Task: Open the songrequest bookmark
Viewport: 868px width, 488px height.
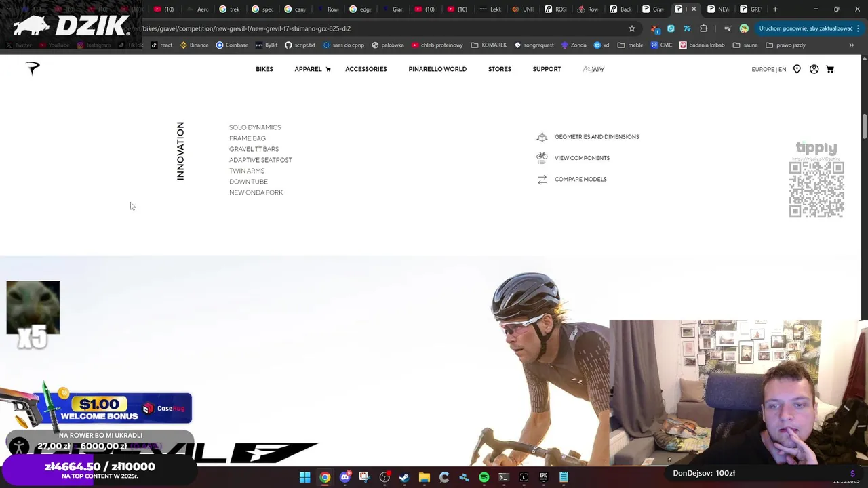Action: coord(534,45)
